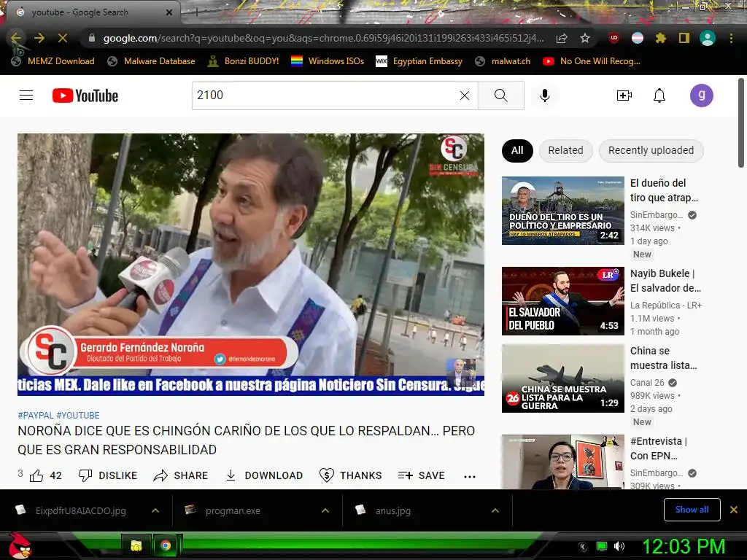Open the 'malwat.ch' bookmark
Viewport: 747px width, 560px height.
tap(503, 61)
